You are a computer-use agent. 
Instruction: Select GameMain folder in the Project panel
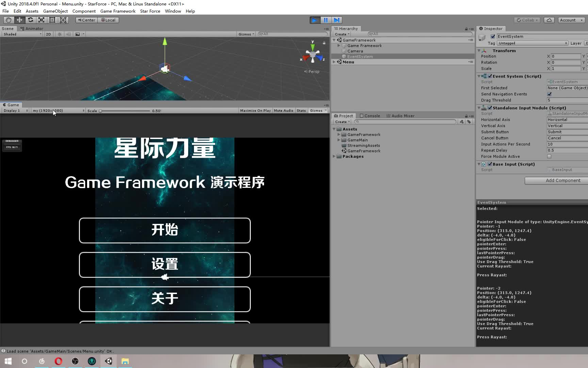(x=358, y=140)
